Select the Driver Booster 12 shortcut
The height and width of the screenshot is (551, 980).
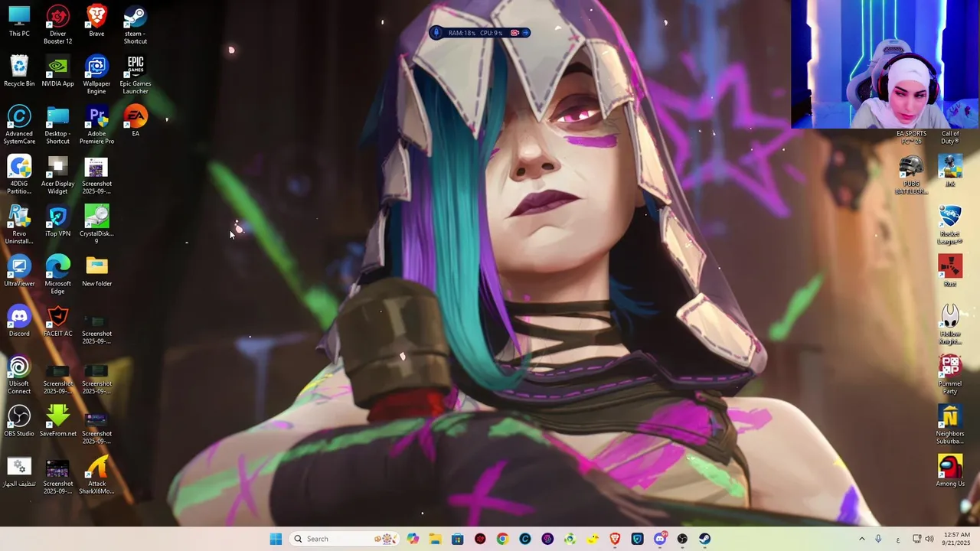click(57, 24)
